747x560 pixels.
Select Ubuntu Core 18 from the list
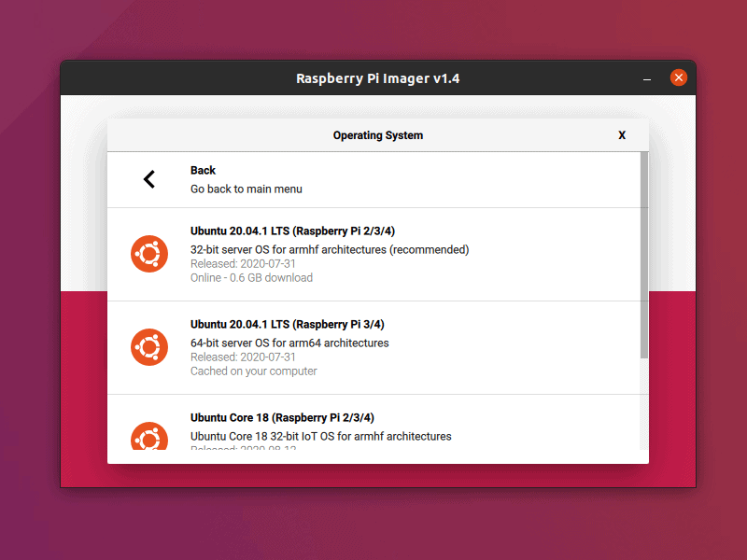(x=373, y=429)
